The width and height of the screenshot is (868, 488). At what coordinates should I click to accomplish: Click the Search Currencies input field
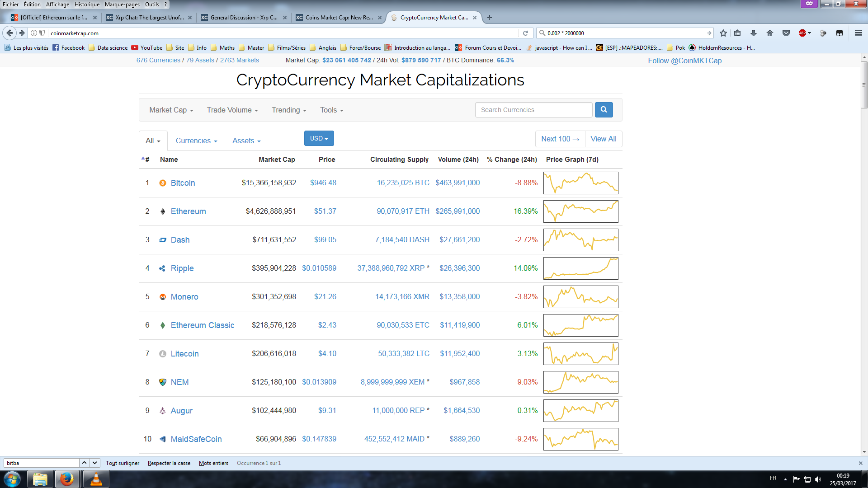tap(533, 110)
